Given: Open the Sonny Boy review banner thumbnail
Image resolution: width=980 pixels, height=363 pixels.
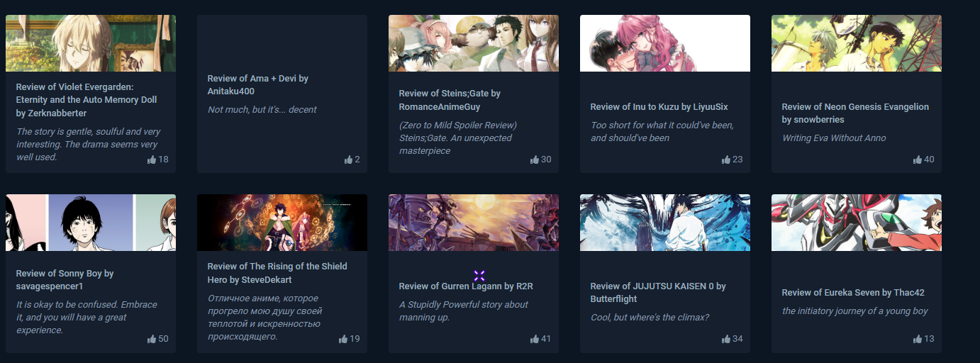Looking at the screenshot, I should click(x=91, y=223).
